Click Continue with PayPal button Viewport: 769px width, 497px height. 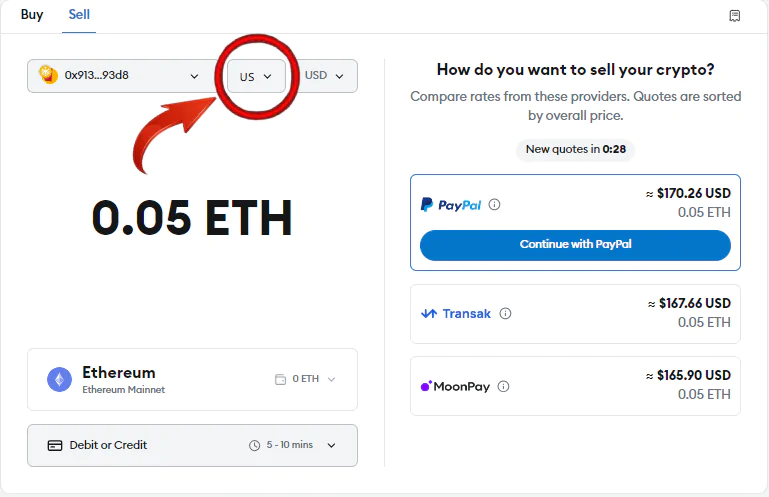point(575,245)
